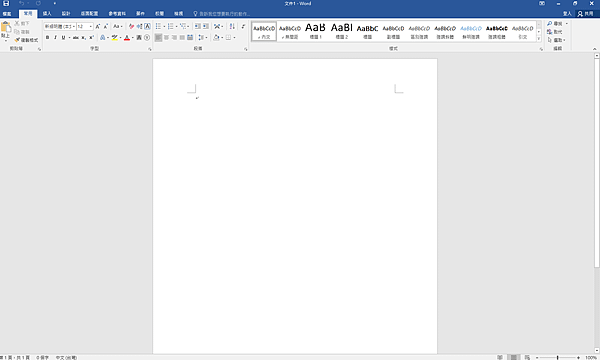Click the Find button in editing group
Viewport: 600px width, 360px height.
555,24
